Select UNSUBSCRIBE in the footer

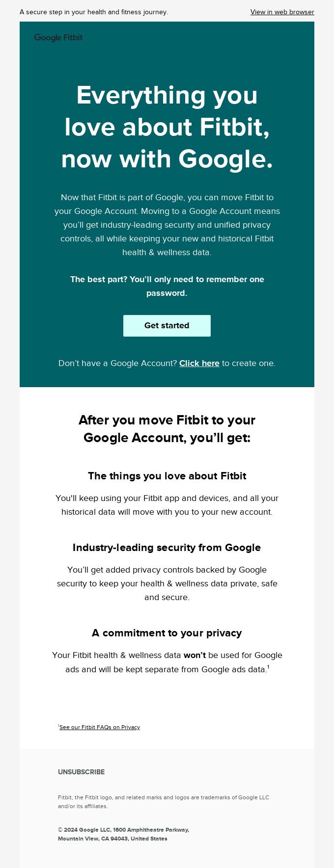pos(81,772)
